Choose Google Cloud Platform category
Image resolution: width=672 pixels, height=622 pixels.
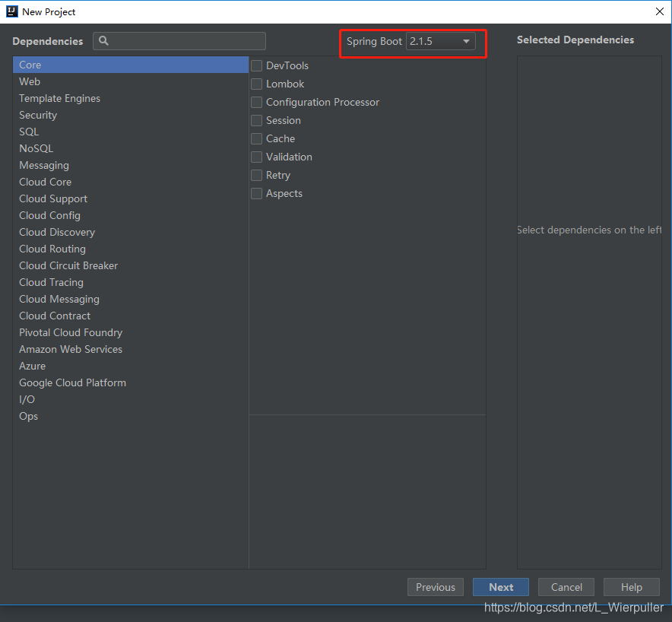131,382
